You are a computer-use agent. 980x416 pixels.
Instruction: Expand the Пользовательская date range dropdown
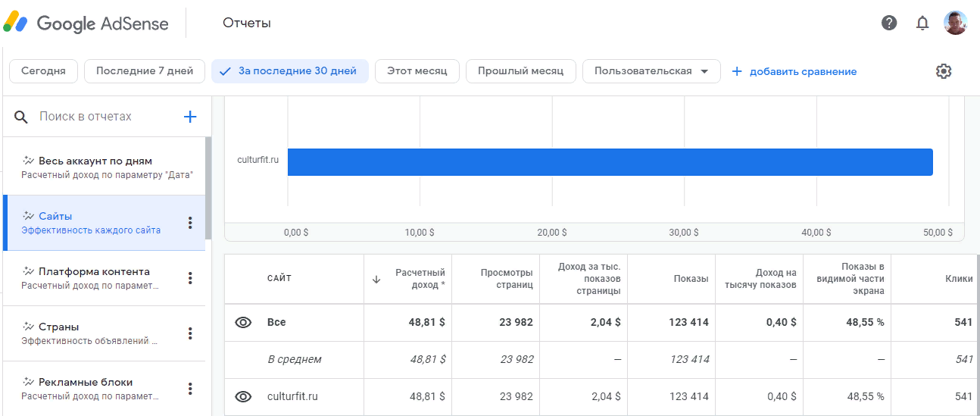tap(651, 71)
